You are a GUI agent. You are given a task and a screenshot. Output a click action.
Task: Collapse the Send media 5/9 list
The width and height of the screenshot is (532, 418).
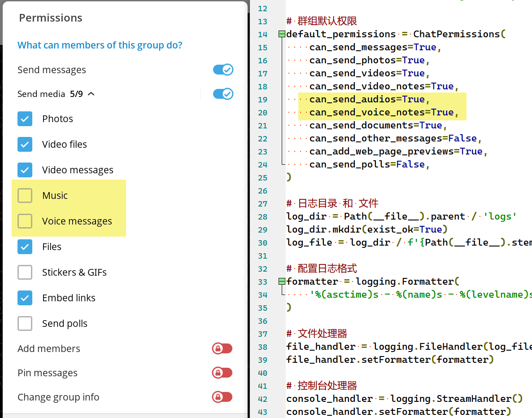92,94
